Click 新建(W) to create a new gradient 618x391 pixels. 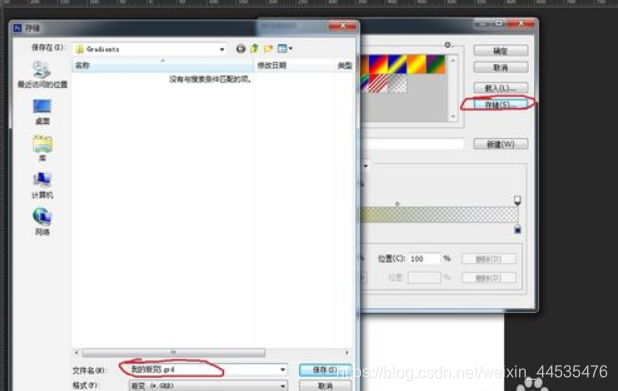pyautogui.click(x=501, y=144)
